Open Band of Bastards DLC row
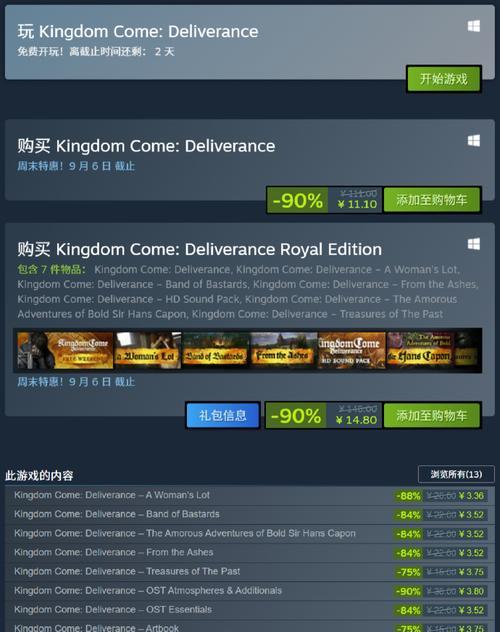This screenshot has height=632, width=500. click(x=247, y=514)
